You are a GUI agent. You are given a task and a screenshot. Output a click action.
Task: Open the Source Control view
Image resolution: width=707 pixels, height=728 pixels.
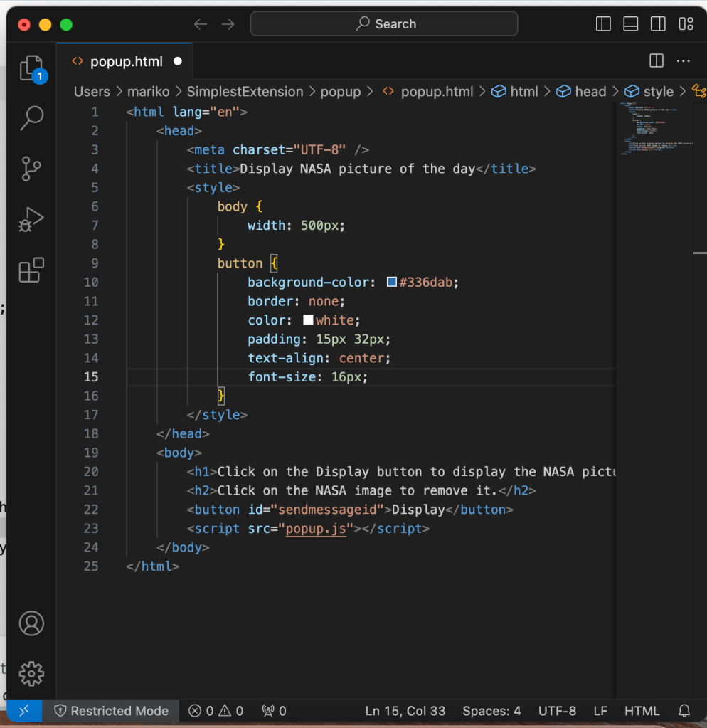[31, 169]
